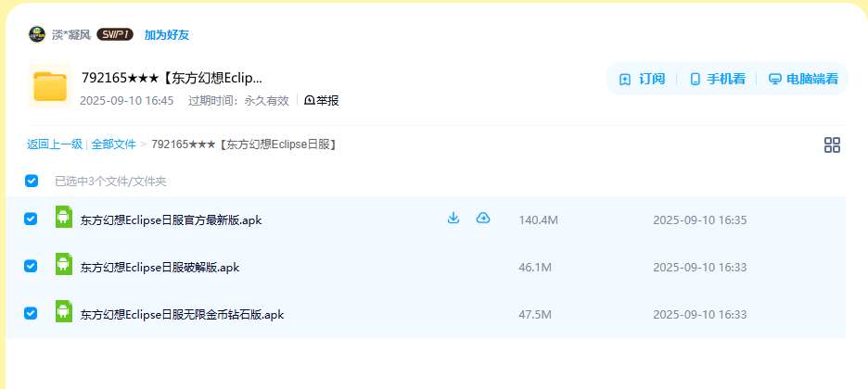
Task: Click Android icon of 官方最新版.apk
Action: 64,217
